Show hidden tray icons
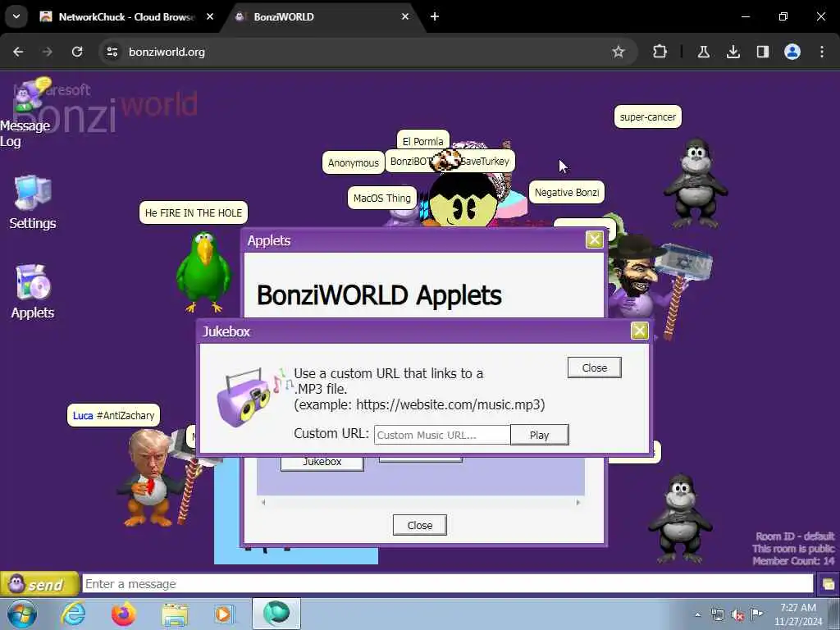This screenshot has height=630, width=840. click(697, 614)
